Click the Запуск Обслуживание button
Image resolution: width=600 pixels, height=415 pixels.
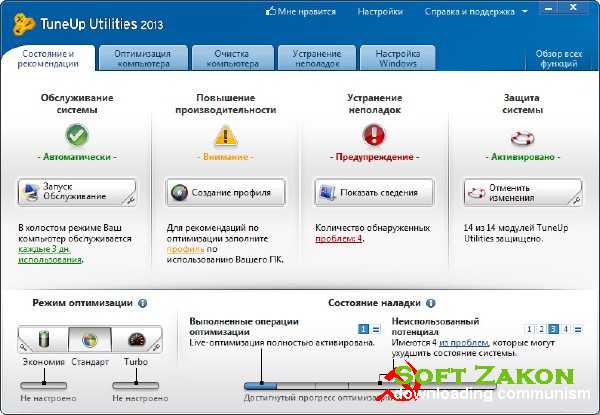point(77,192)
